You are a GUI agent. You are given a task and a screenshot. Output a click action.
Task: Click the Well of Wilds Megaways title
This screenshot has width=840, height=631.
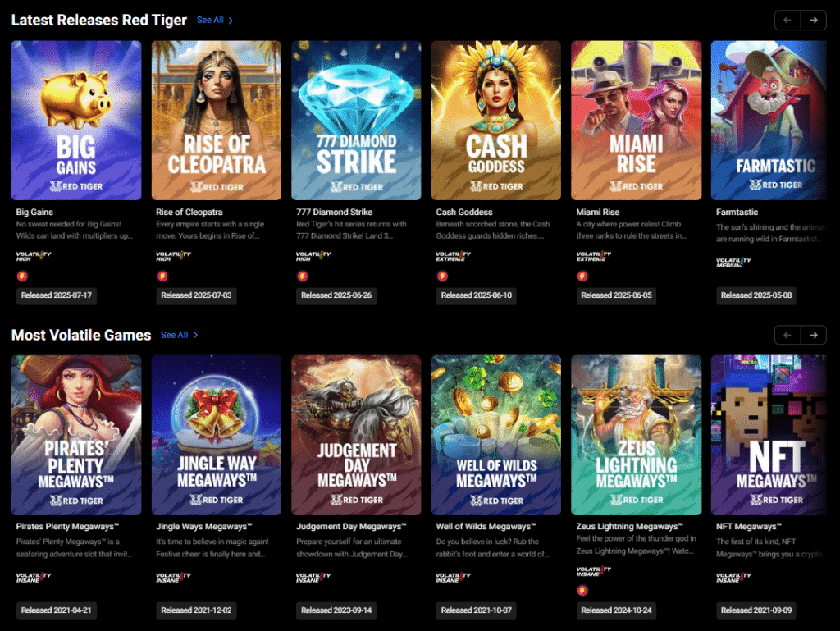pyautogui.click(x=486, y=527)
